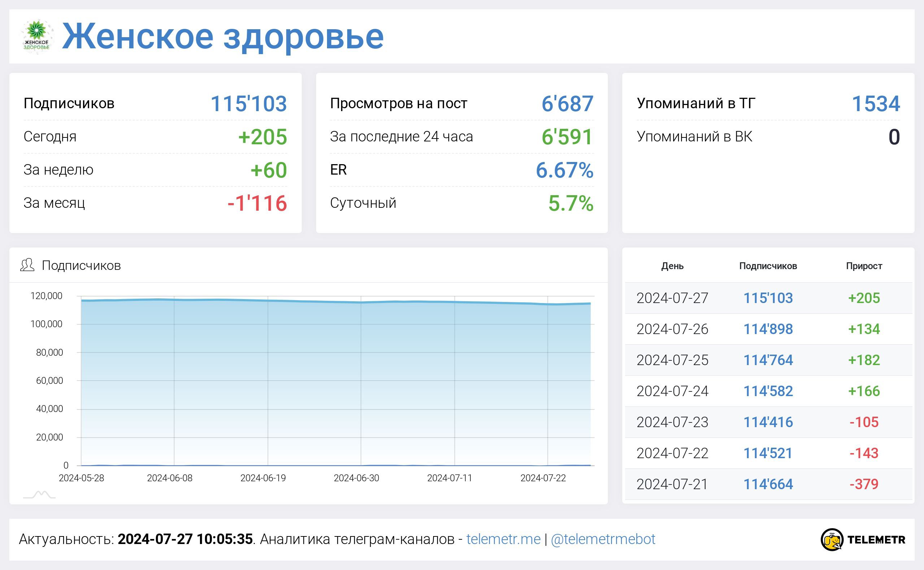Click the subscribers people icon above chart
924x570 pixels.
coord(27,265)
